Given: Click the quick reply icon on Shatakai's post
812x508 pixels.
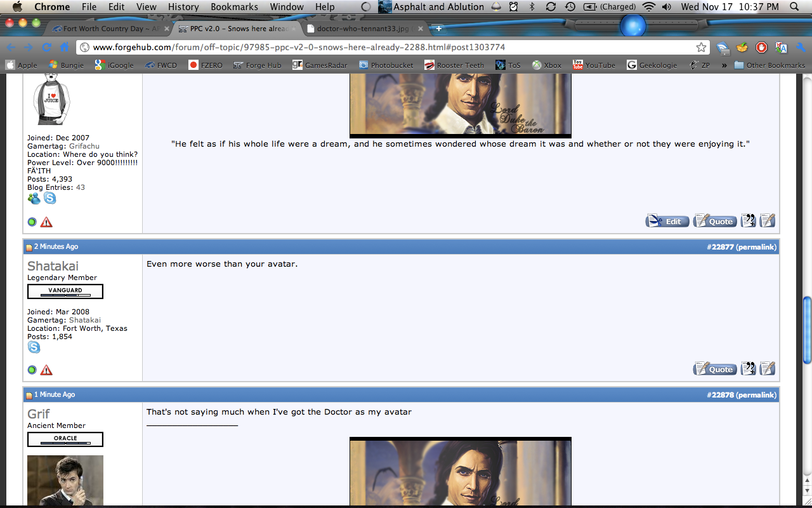Looking at the screenshot, I should (x=768, y=368).
